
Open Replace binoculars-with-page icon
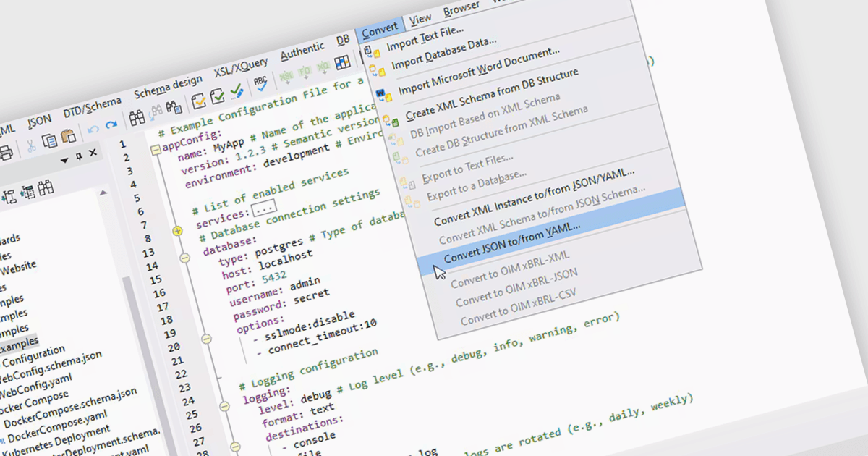coord(174,109)
